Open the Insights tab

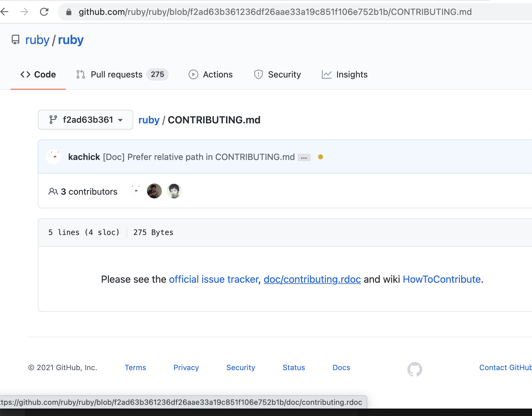[344, 74]
